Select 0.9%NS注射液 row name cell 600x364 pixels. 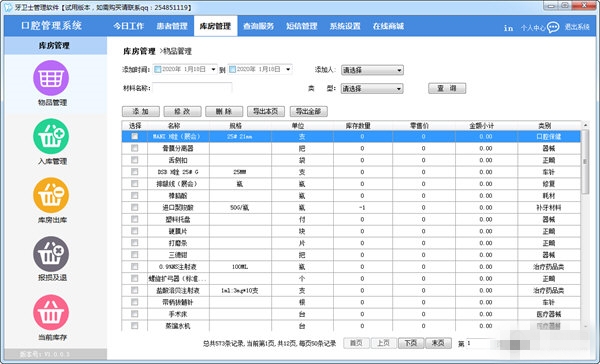178,267
